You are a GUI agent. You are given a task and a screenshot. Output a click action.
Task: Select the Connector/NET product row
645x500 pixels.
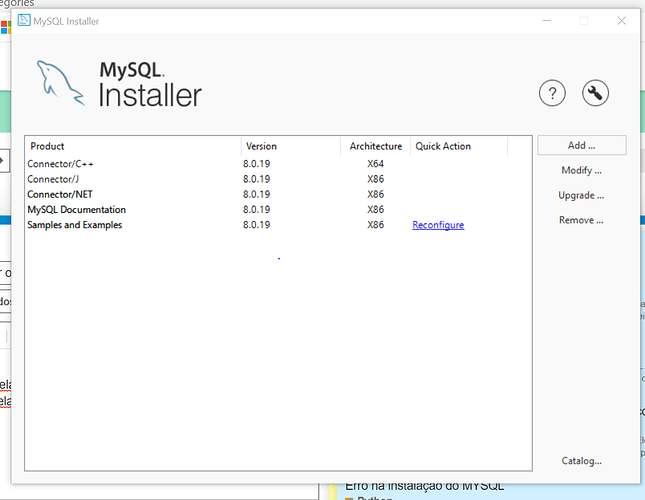pyautogui.click(x=278, y=194)
